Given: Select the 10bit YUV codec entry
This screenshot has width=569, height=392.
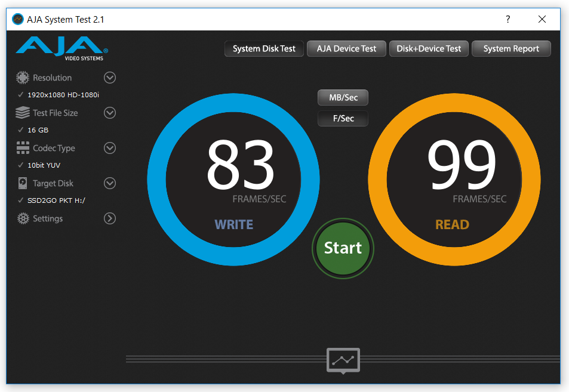Looking at the screenshot, I should pos(44,165).
